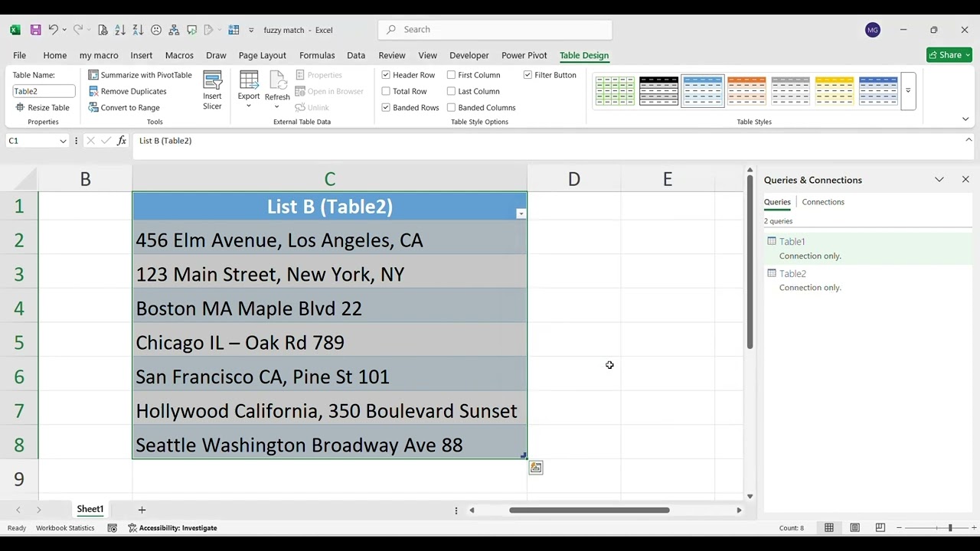This screenshot has height=551, width=980.
Task: Click the pivot table icon in the quick access toolbar
Action: 234,30
